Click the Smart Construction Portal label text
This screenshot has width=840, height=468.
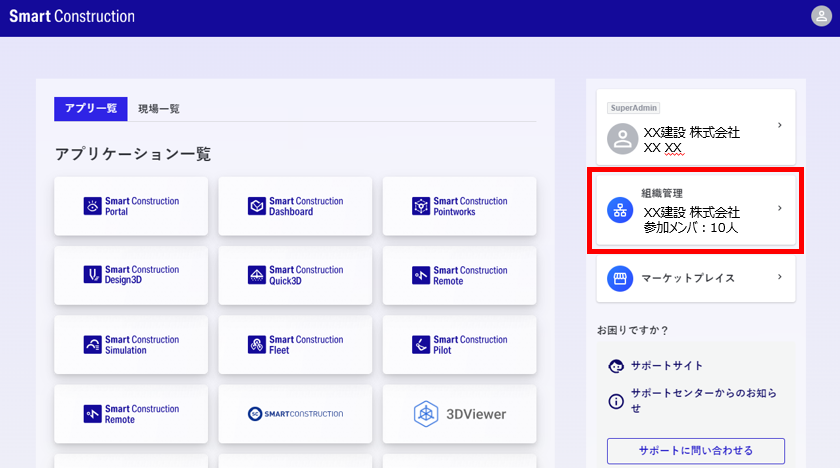(142, 206)
